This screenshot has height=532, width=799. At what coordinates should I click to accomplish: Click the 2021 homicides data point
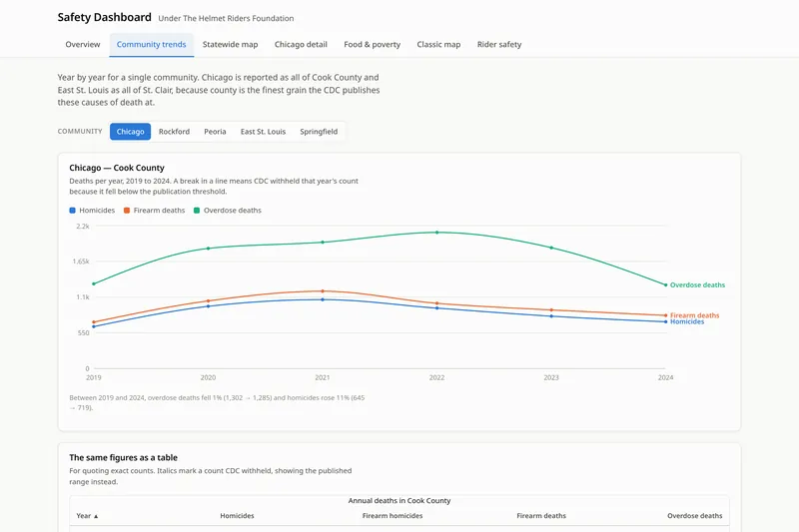click(323, 299)
